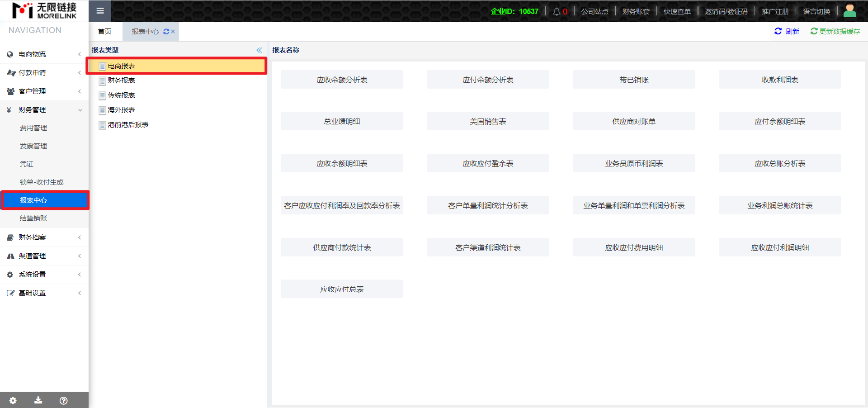Select 报表中心 in the sidebar
The image size is (868, 408).
[44, 200]
